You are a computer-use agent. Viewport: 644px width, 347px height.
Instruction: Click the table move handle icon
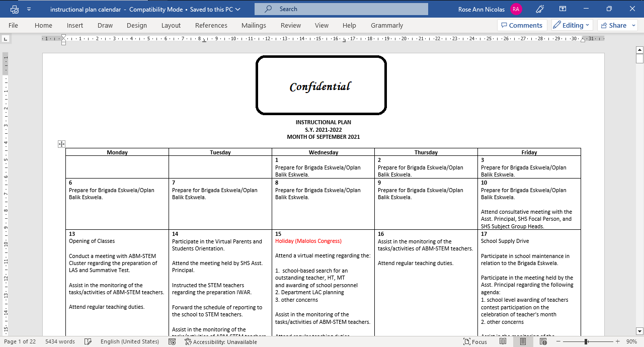click(x=61, y=144)
